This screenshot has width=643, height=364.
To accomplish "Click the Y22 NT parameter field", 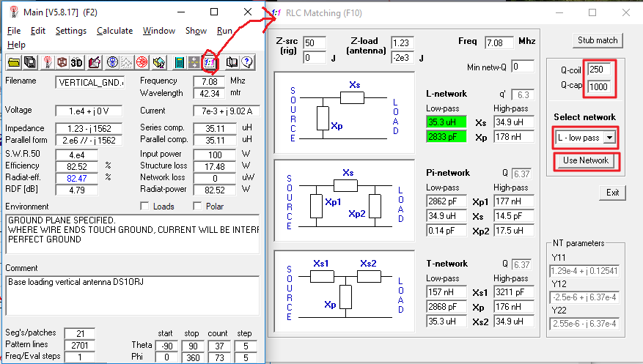I will pyautogui.click(x=584, y=324).
